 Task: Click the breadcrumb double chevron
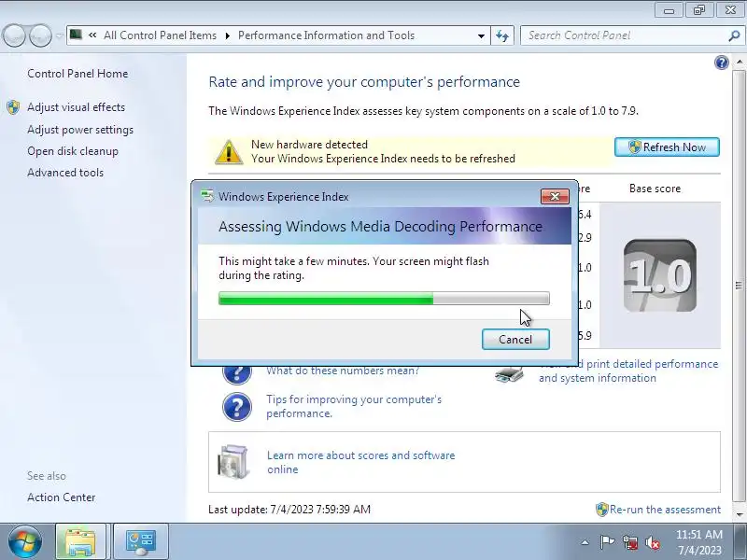[92, 35]
